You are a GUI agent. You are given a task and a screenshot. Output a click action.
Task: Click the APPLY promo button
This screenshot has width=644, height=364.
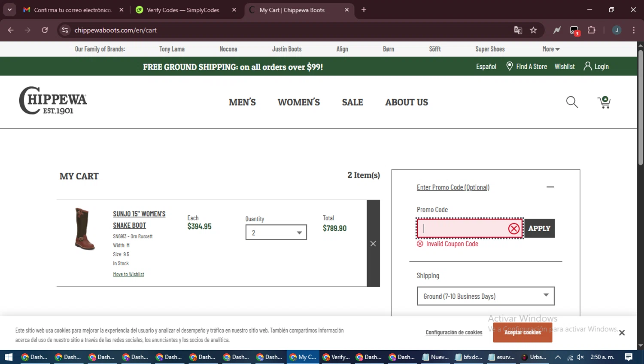tap(539, 228)
